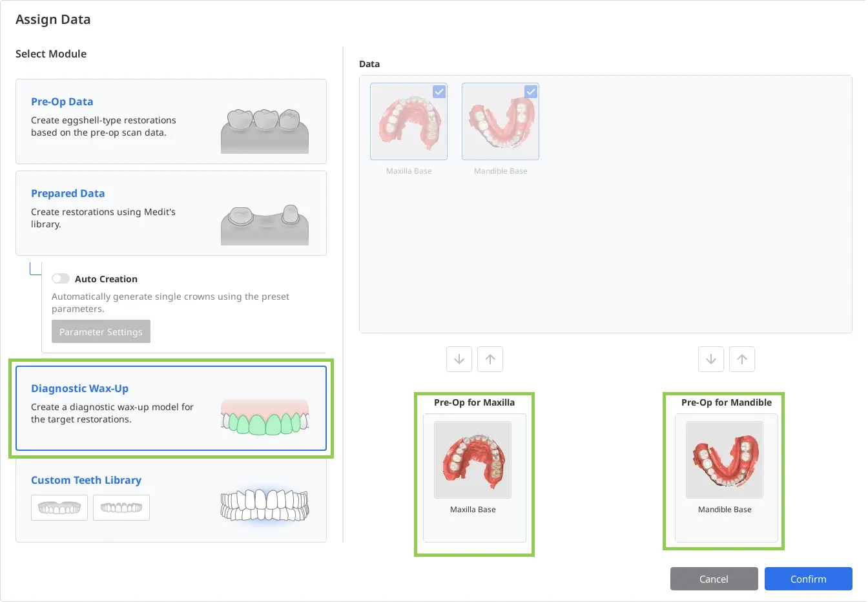This screenshot has height=602, width=868.
Task: Click down arrow above Pre-Op for Maxilla
Action: 459,359
